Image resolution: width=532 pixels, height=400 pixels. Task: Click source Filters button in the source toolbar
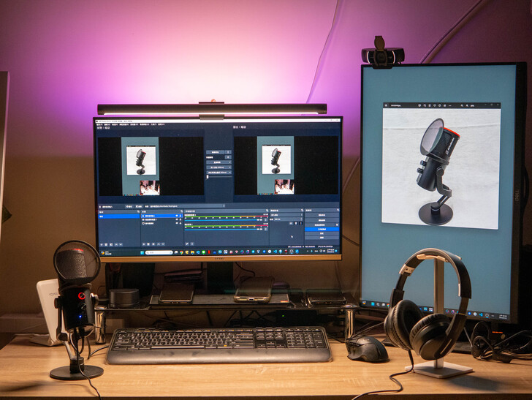click(139, 206)
